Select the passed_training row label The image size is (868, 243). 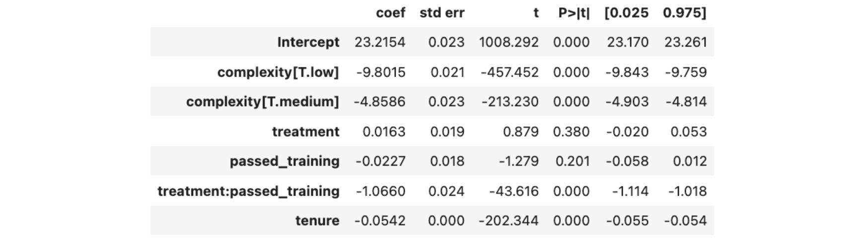click(285, 161)
